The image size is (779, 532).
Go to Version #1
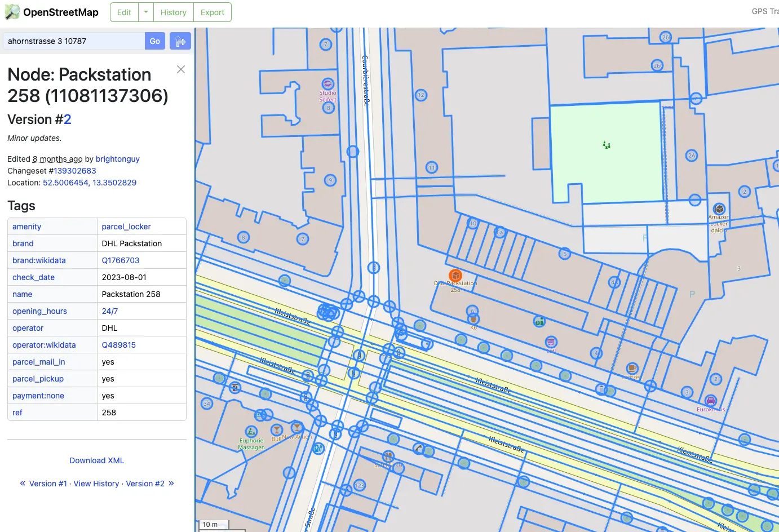click(48, 484)
